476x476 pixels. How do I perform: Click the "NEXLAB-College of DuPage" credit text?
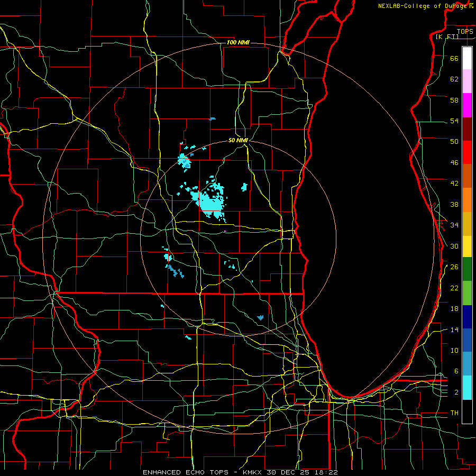[423, 6]
